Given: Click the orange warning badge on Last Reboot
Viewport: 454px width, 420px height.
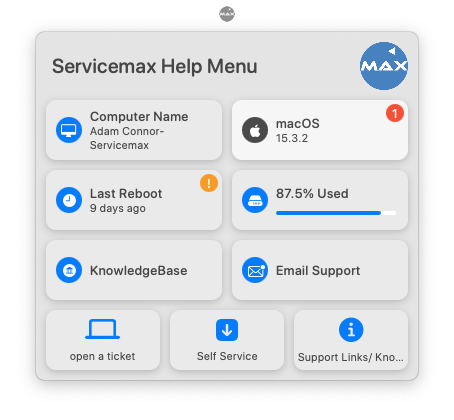Looking at the screenshot, I should tap(209, 183).
